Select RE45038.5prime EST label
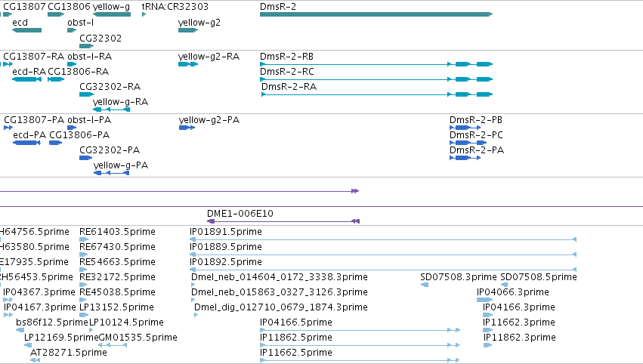Viewport: 643px width, 364px height. point(117,292)
